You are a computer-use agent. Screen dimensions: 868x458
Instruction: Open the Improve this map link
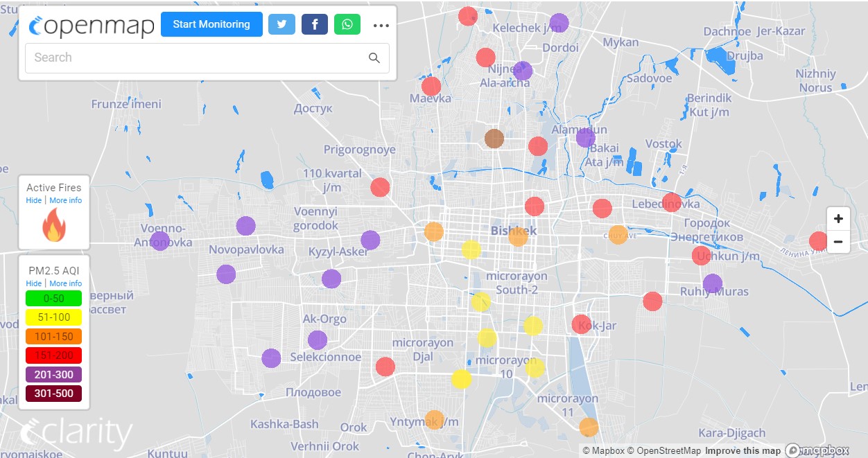click(x=743, y=451)
